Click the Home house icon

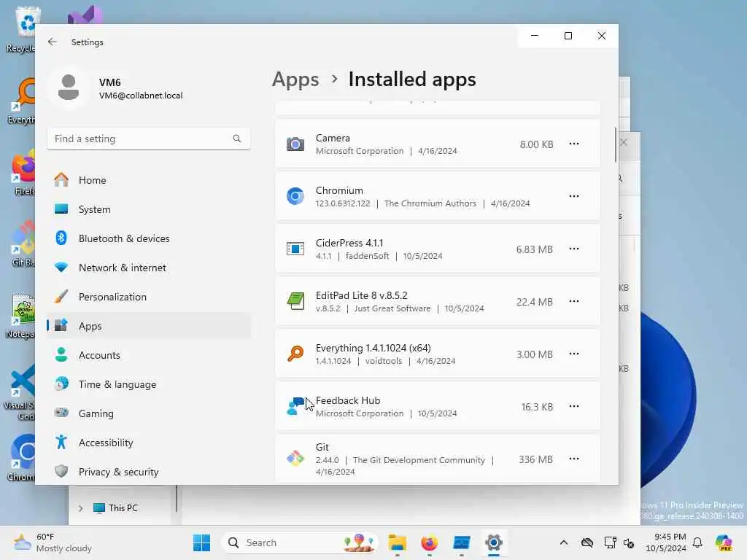61,179
